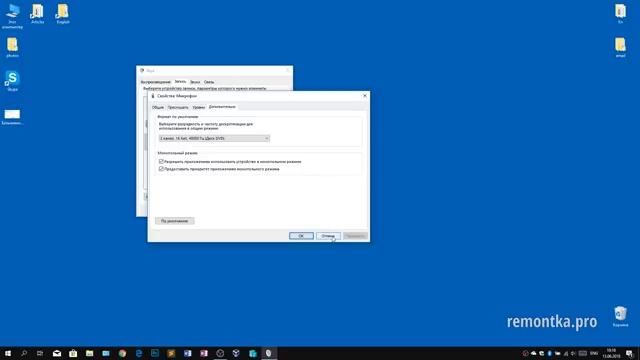Open the This PC desktop icon
The width and height of the screenshot is (640, 360).
(12, 16)
